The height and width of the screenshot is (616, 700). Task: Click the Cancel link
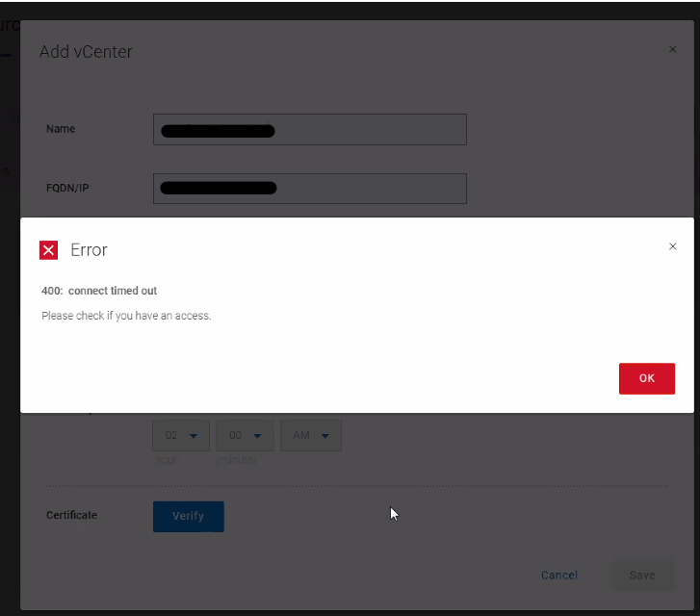click(558, 575)
